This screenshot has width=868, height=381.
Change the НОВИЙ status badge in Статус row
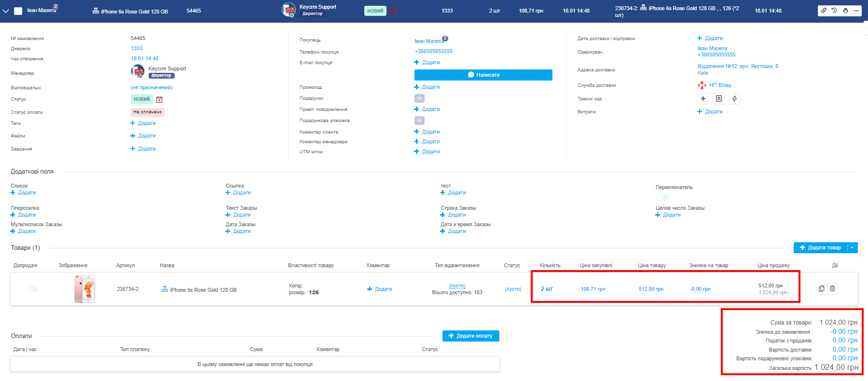[142, 99]
